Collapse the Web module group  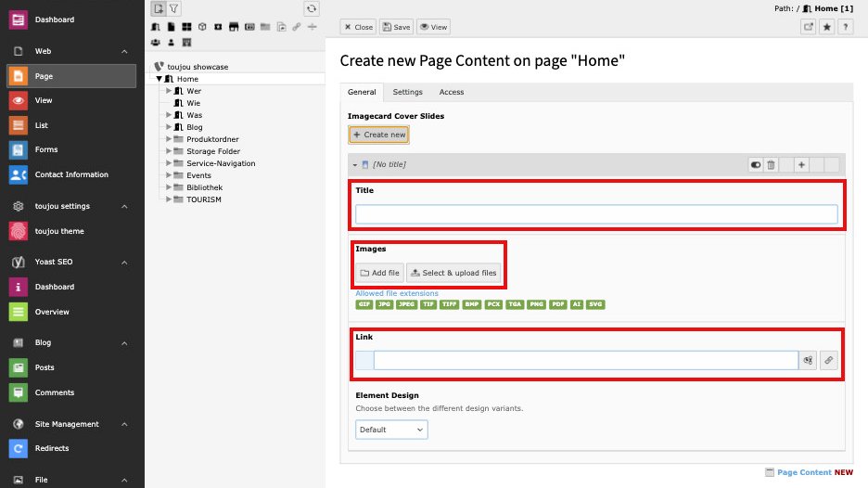click(x=124, y=51)
